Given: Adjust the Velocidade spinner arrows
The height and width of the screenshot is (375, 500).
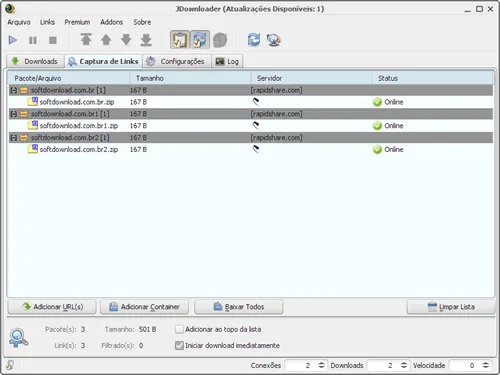Looking at the screenshot, I should (486, 365).
